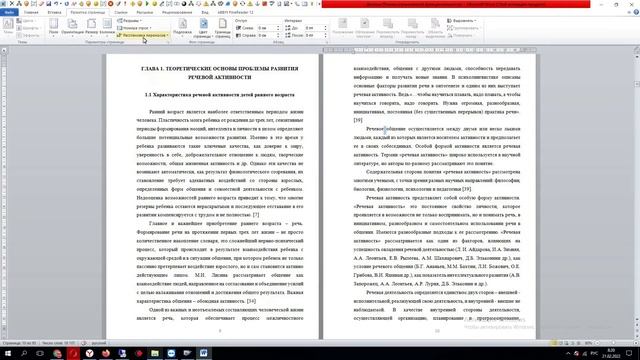Switch to the Рецензирование (Review) tab
This screenshot has width=640, height=360.
[177, 12]
